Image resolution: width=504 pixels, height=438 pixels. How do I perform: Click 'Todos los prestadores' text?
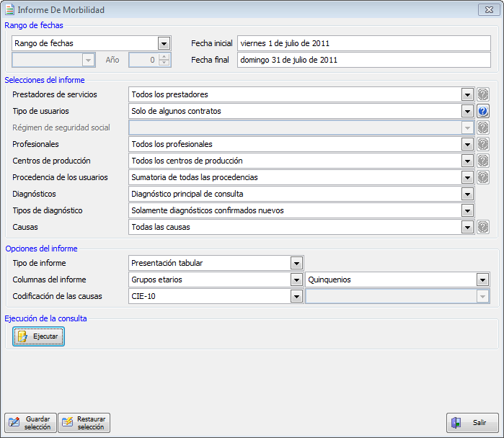[169, 94]
